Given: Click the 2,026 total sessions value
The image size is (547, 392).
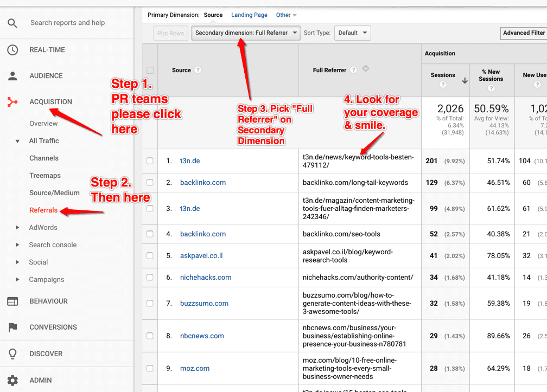Looking at the screenshot, I should pyautogui.click(x=450, y=108).
